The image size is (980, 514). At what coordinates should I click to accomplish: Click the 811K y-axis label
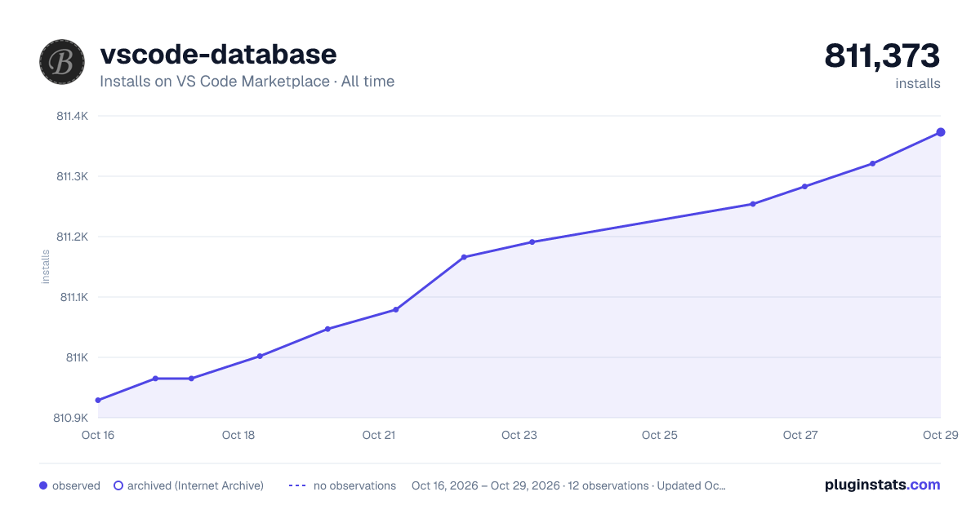pos(77,357)
